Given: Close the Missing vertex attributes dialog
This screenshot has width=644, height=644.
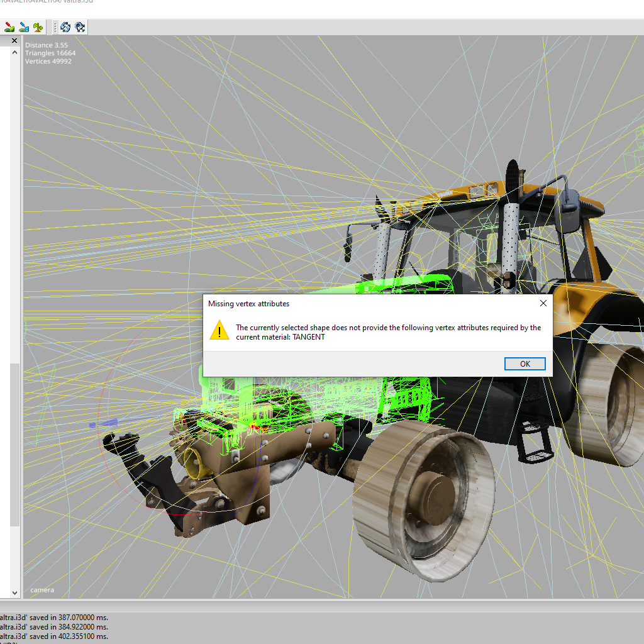Looking at the screenshot, I should tap(543, 303).
